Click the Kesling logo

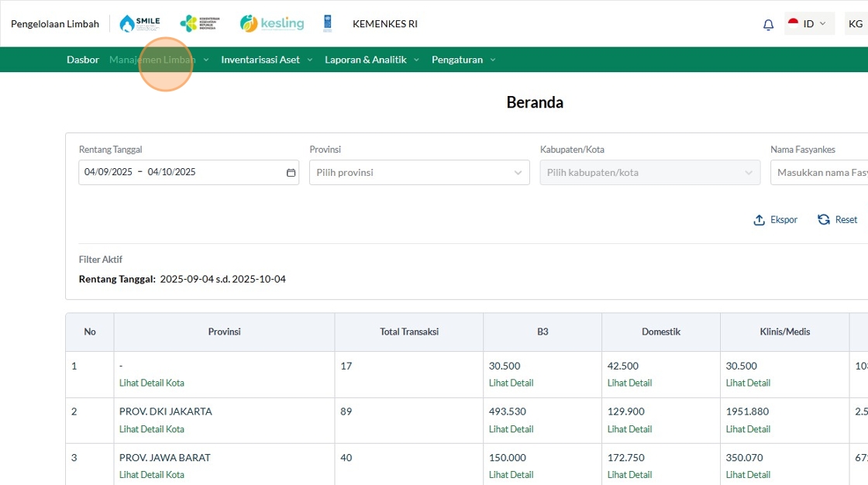click(x=271, y=23)
